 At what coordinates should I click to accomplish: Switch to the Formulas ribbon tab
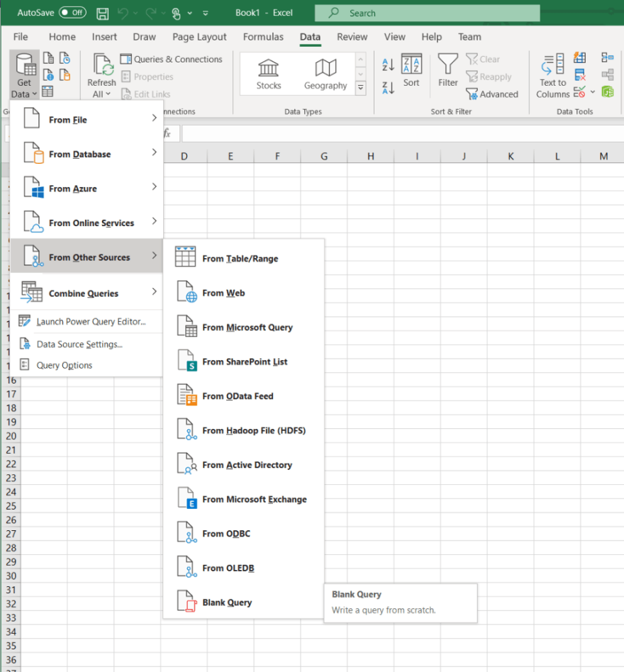263,37
